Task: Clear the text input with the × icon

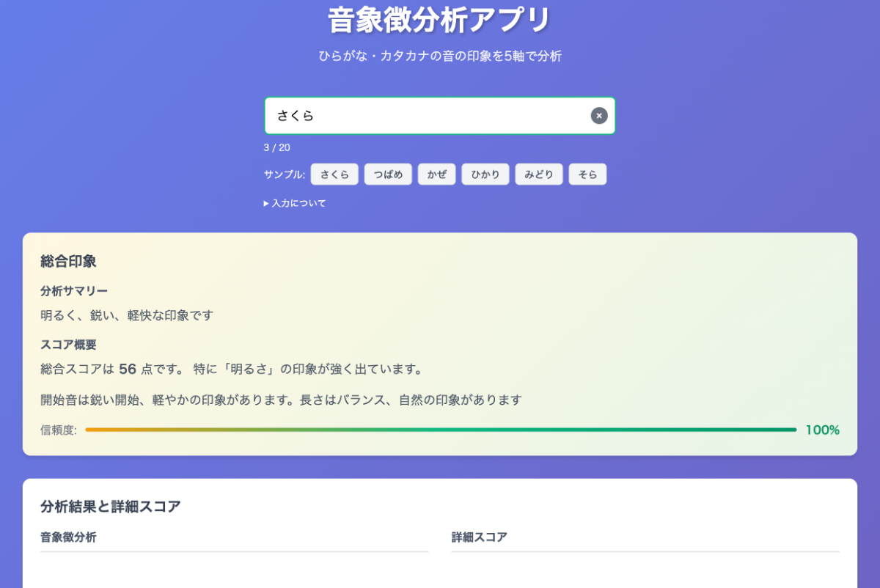Action: point(599,116)
